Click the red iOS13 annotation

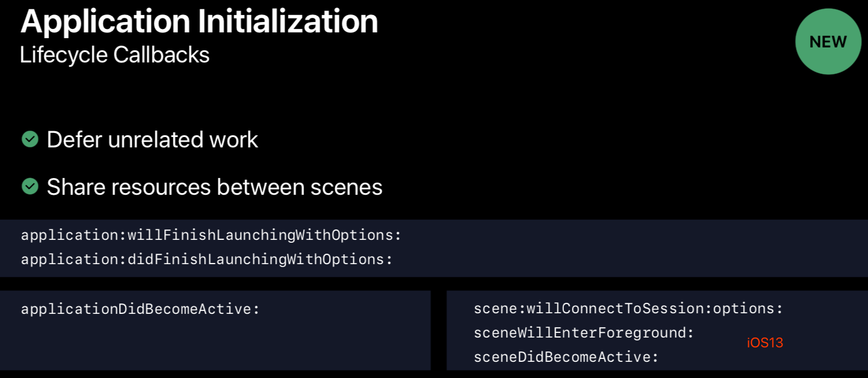click(x=765, y=343)
